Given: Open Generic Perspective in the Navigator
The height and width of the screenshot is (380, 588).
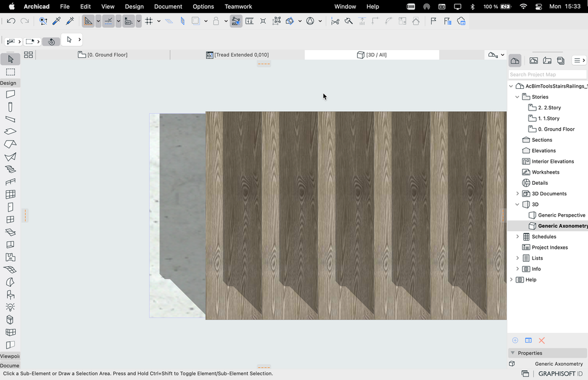Looking at the screenshot, I should click(561, 215).
